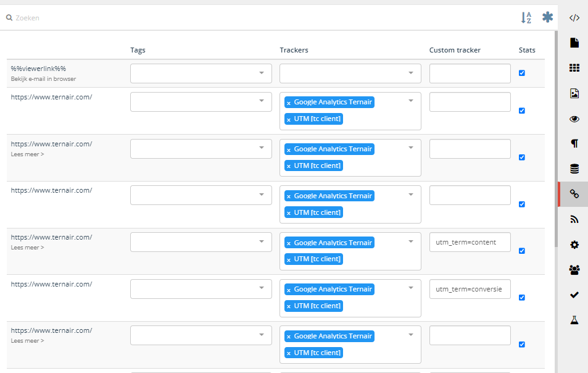Viewport: 588px width, 373px height.
Task: Remove UTM [tc client] tag in first ternair row
Action: click(x=289, y=119)
